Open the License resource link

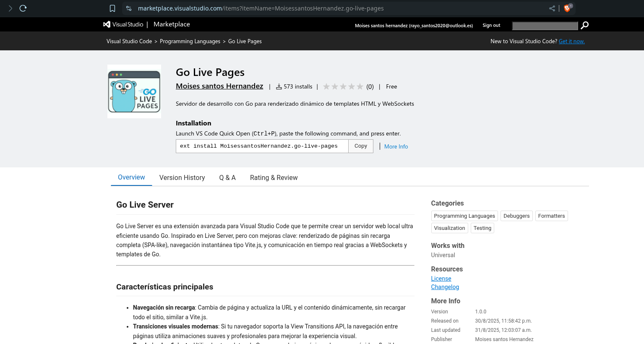[x=441, y=279]
